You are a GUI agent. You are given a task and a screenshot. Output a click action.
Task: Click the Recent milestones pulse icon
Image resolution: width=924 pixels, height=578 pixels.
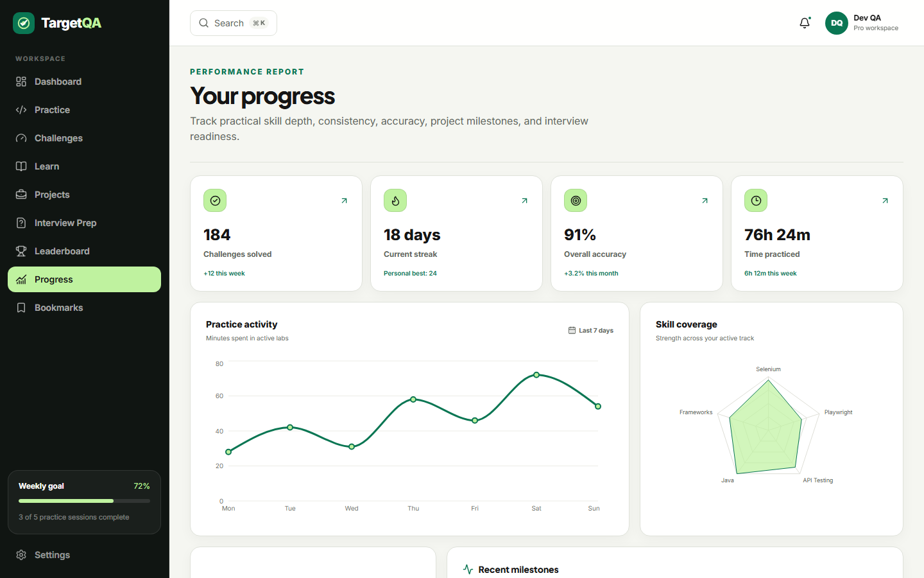coord(468,570)
